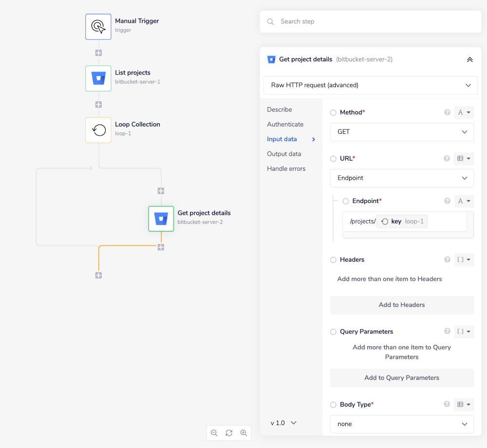
Task: Click the Add to Query Parameters button
Action: pos(402,378)
